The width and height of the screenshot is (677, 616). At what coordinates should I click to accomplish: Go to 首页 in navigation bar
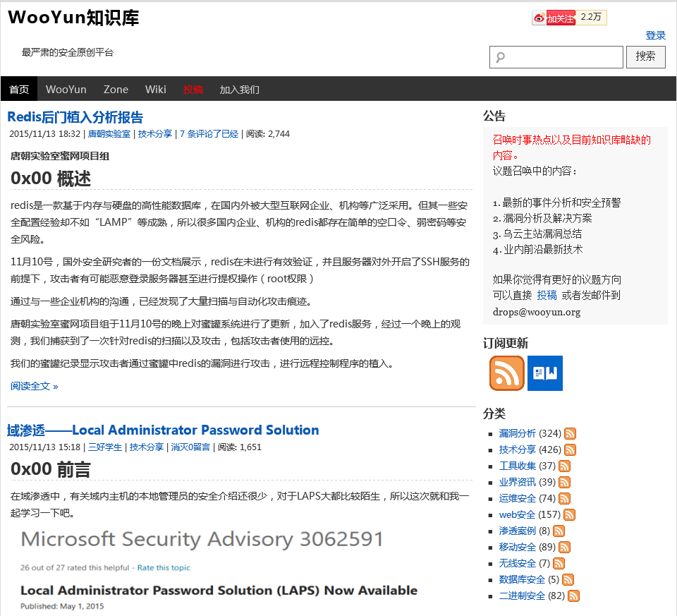coord(19,90)
